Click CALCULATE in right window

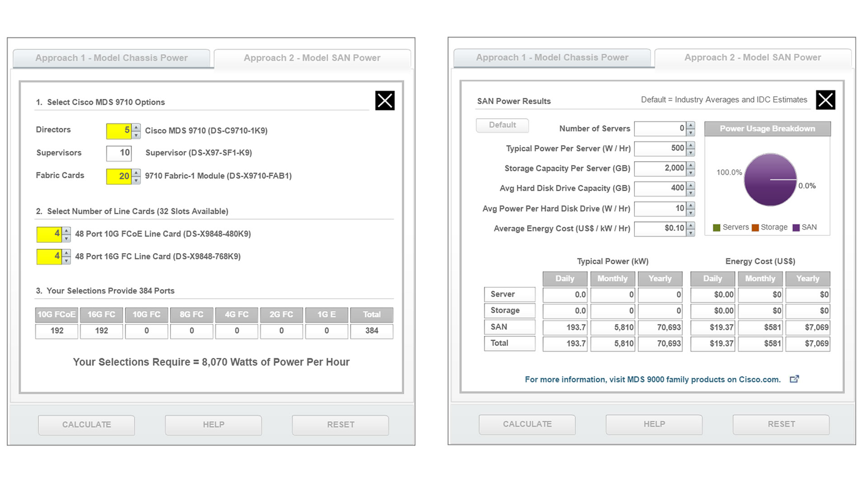[527, 424]
